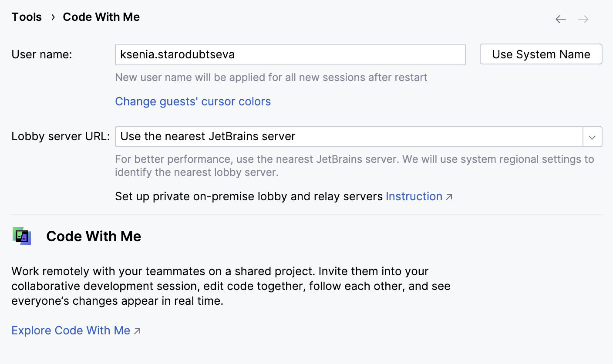Click the forward navigation arrow
Viewport: 613px width, 364px height.
coord(583,19)
